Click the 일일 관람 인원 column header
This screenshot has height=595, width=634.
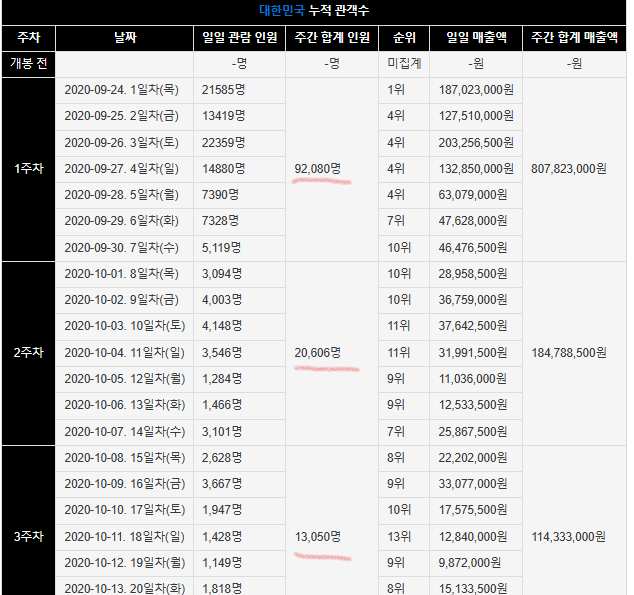(239, 38)
